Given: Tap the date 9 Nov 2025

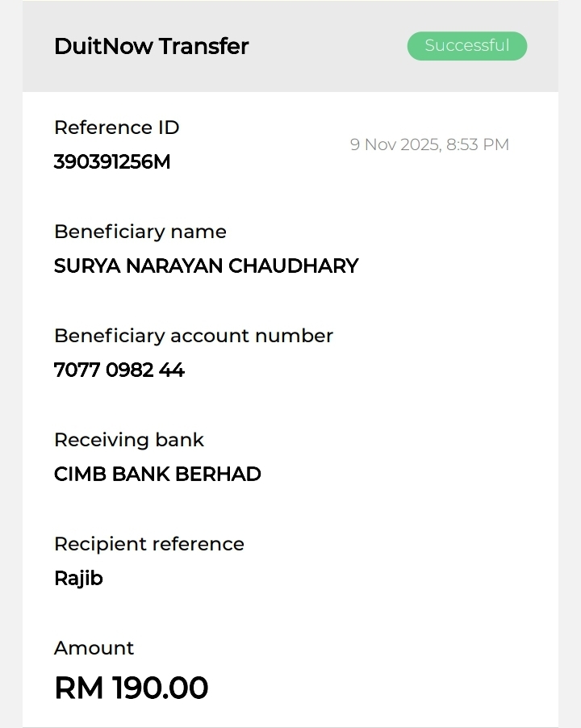Looking at the screenshot, I should coord(394,144).
